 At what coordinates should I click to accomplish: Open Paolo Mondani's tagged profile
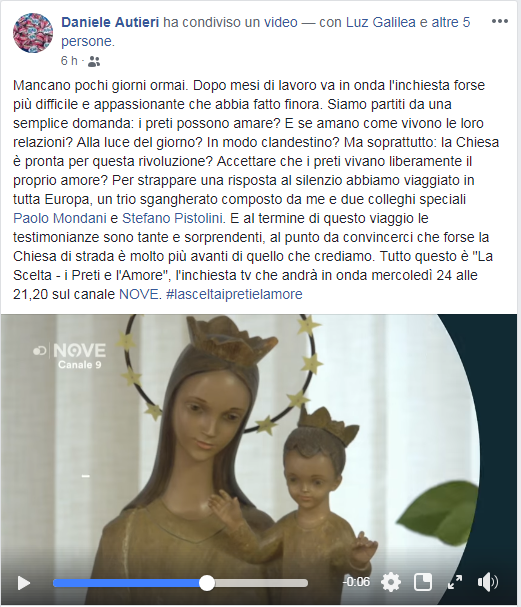(60, 218)
